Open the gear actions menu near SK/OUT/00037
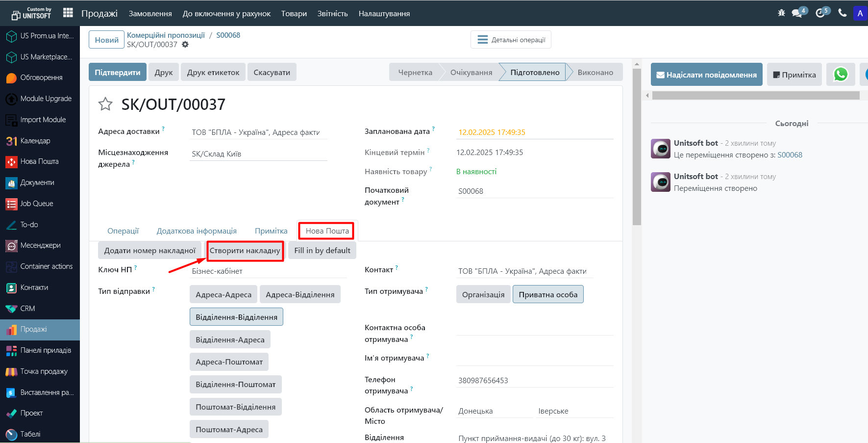The image size is (868, 443). pos(185,45)
